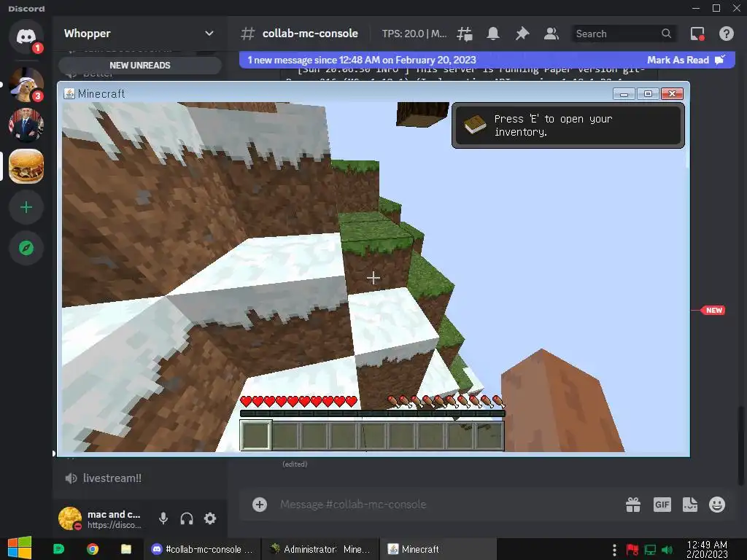
Task: Show pinned messages
Action: coord(522,34)
